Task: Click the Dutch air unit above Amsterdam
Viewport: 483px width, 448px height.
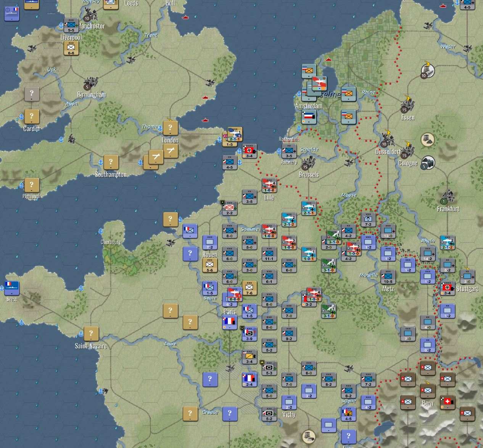Action: (319, 83)
